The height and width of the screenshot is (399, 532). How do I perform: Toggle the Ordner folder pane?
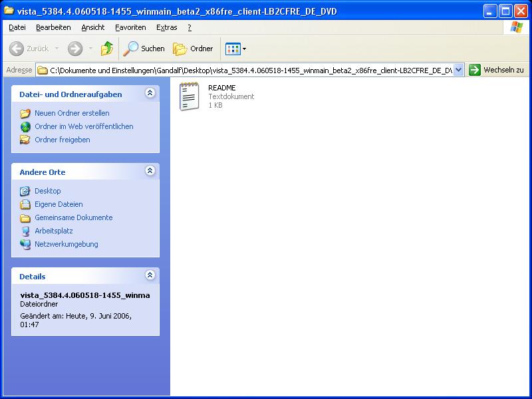pyautogui.click(x=193, y=49)
